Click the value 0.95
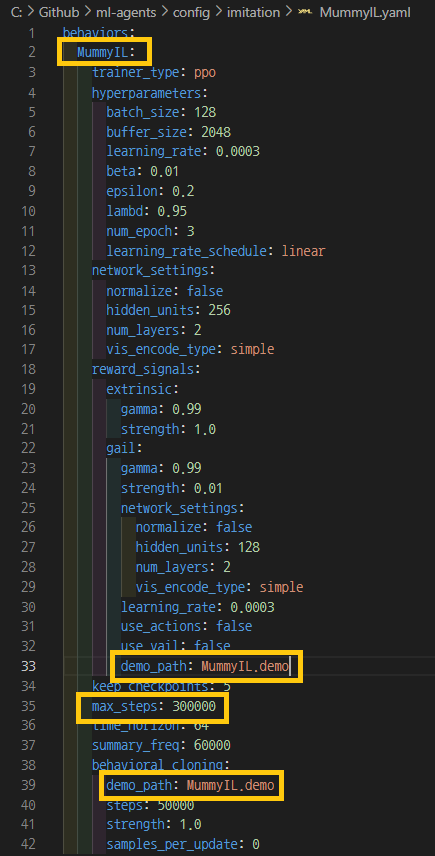This screenshot has width=435, height=856. tap(172, 211)
